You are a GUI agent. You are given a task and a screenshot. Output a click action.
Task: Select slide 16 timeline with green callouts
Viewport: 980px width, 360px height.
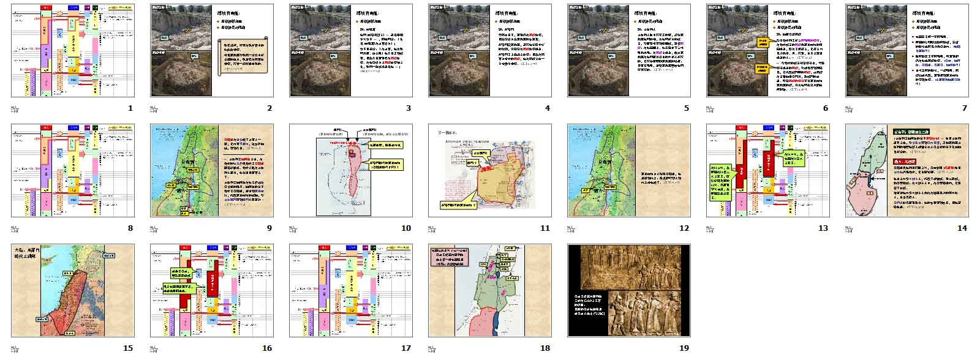(x=211, y=290)
